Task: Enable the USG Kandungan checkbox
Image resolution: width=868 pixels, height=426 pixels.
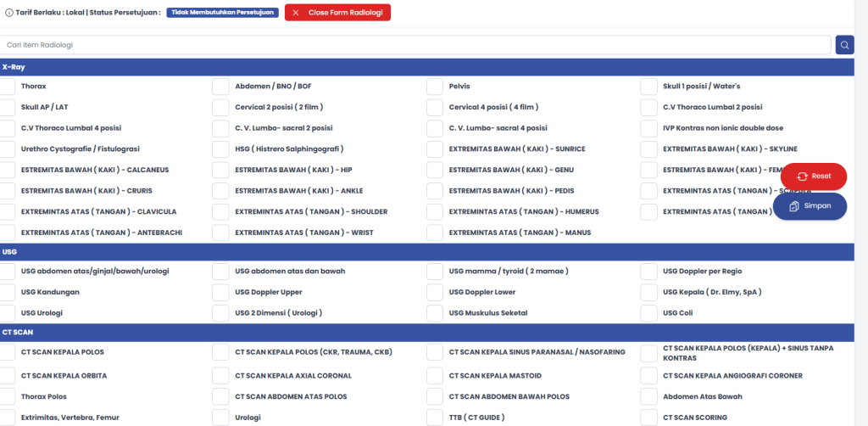Action: pyautogui.click(x=7, y=293)
